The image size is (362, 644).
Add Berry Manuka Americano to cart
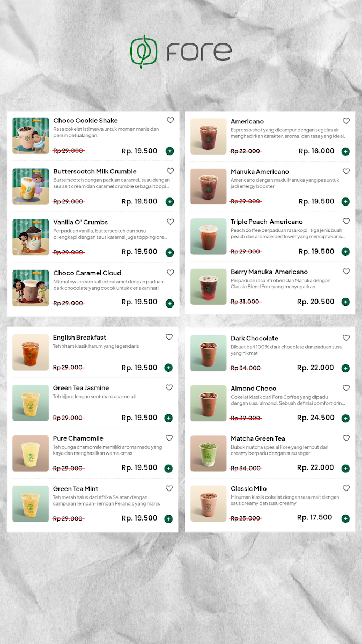(x=345, y=302)
